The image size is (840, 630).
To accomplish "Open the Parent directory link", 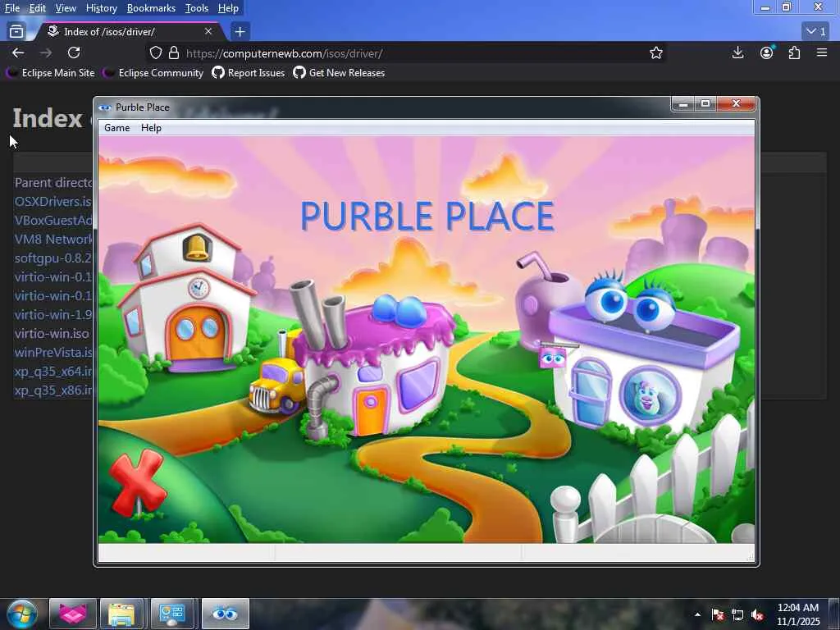I will pos(53,183).
